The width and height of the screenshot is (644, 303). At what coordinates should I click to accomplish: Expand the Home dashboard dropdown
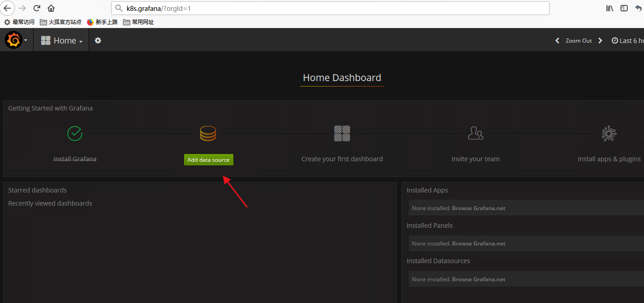click(x=62, y=40)
